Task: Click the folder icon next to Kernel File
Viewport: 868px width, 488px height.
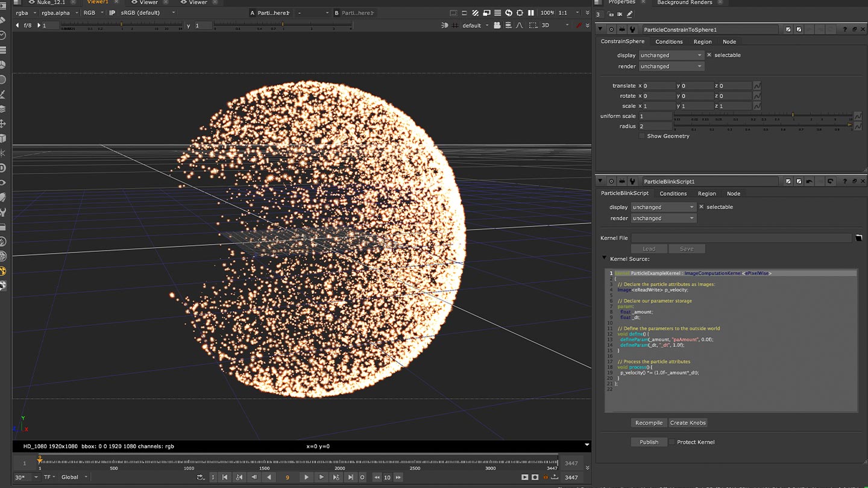Action: (859, 238)
